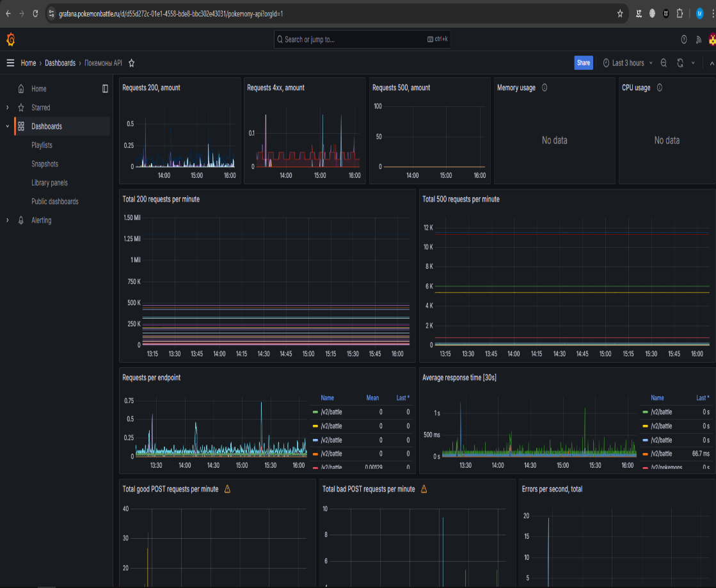Zoom out the time range
Screen dimensions: 716x588
tap(664, 63)
